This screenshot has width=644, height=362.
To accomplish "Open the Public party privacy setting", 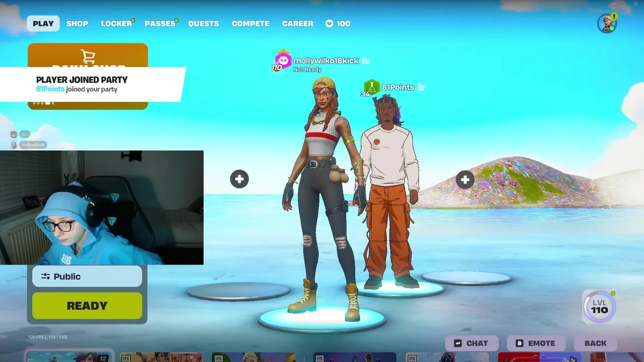I will (x=87, y=277).
